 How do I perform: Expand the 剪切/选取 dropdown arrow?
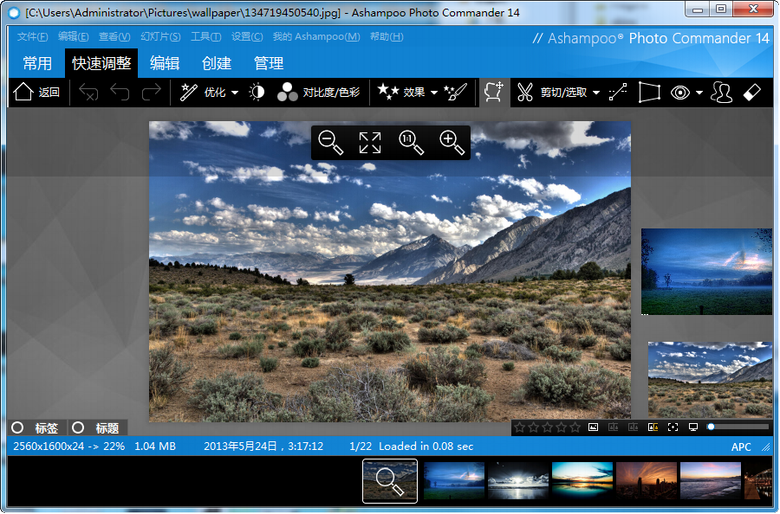pos(596,93)
